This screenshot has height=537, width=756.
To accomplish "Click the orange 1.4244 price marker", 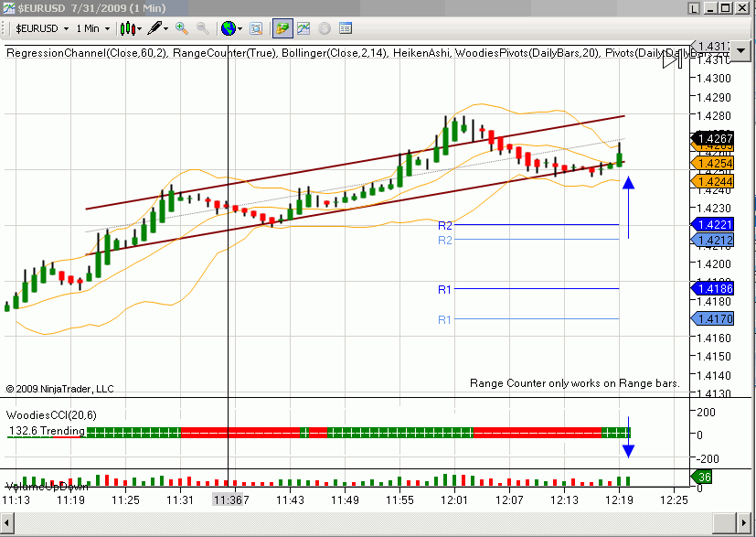I will (713, 181).
